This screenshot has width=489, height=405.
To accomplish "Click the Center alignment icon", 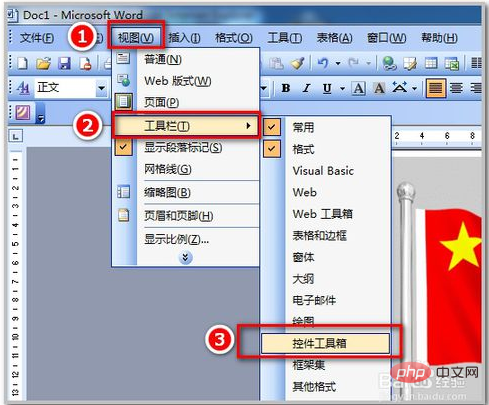I will click(456, 88).
